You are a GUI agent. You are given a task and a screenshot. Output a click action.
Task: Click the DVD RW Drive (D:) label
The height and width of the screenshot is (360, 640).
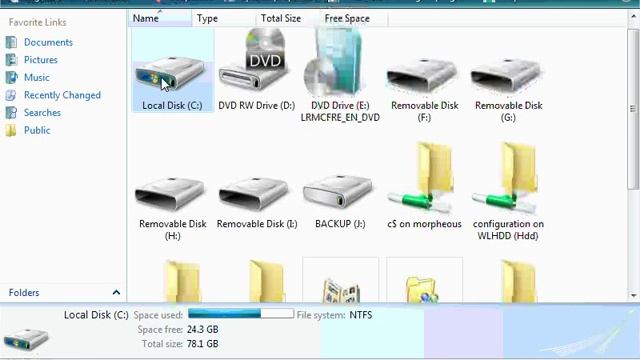click(x=256, y=105)
